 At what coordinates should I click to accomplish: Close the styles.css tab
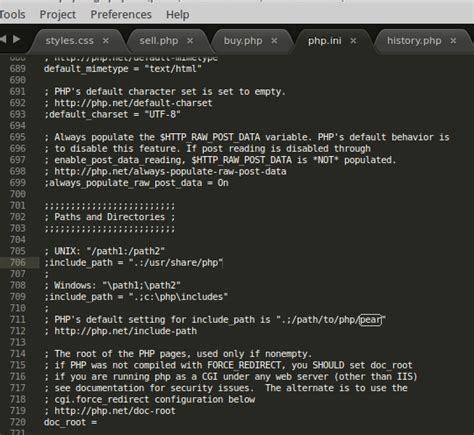pyautogui.click(x=106, y=41)
